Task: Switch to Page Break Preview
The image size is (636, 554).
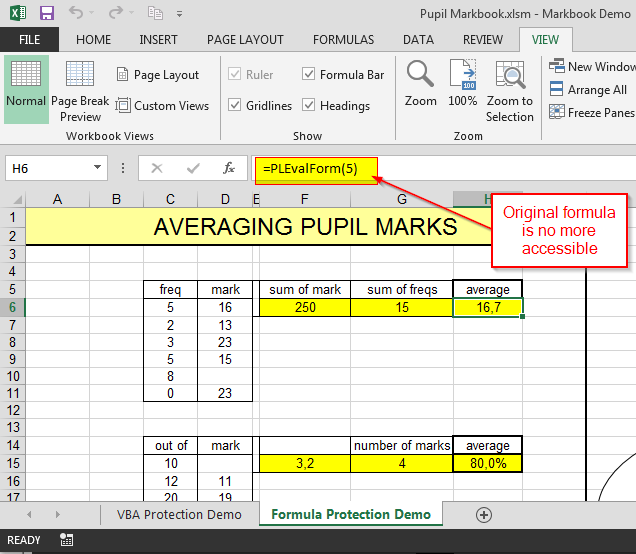Action: [80, 90]
